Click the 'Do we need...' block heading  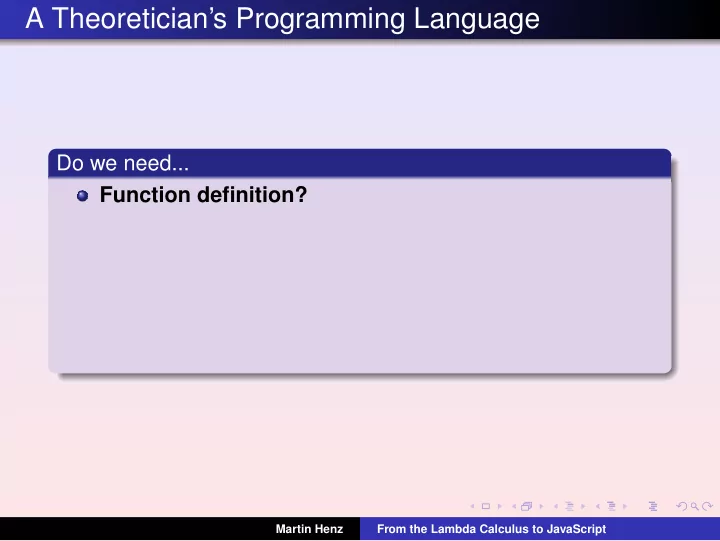coord(123,163)
